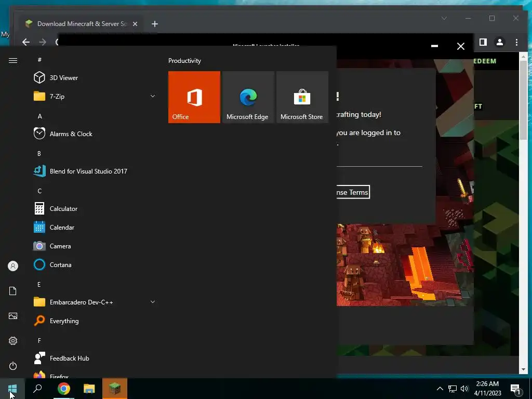Open Chrome profile avatar

pos(500,42)
